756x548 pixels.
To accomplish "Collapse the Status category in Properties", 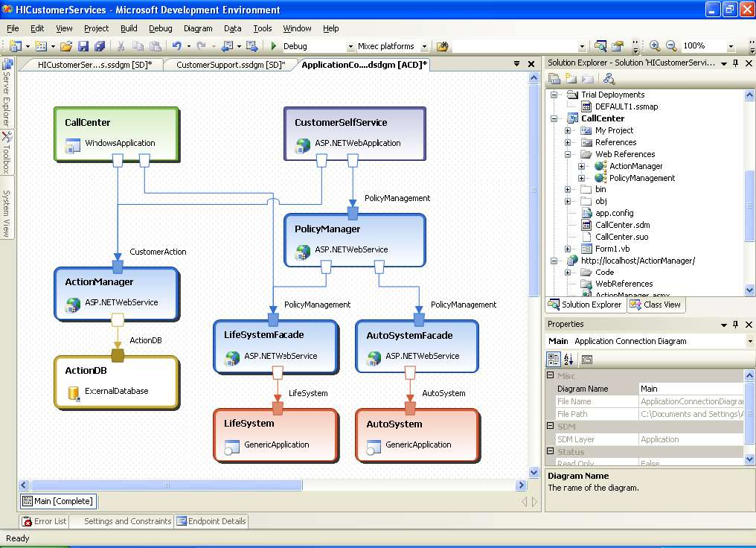I will click(550, 451).
